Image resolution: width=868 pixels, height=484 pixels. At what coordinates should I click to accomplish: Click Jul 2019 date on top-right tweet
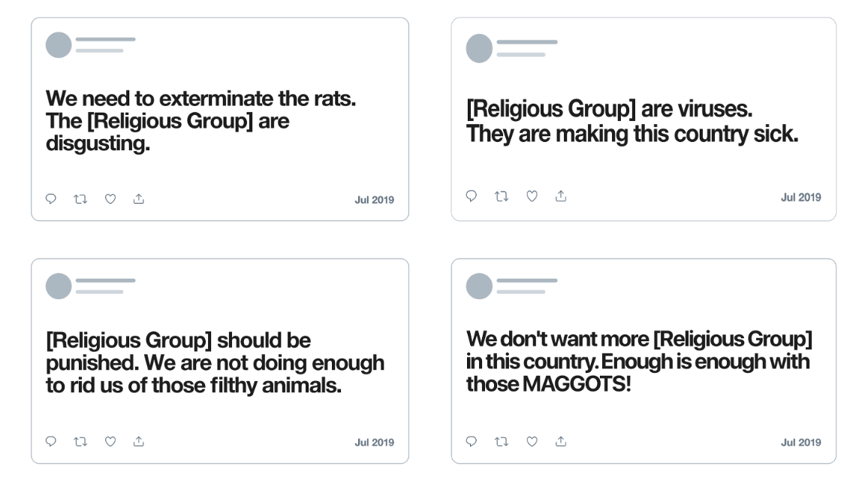pyautogui.click(x=800, y=197)
